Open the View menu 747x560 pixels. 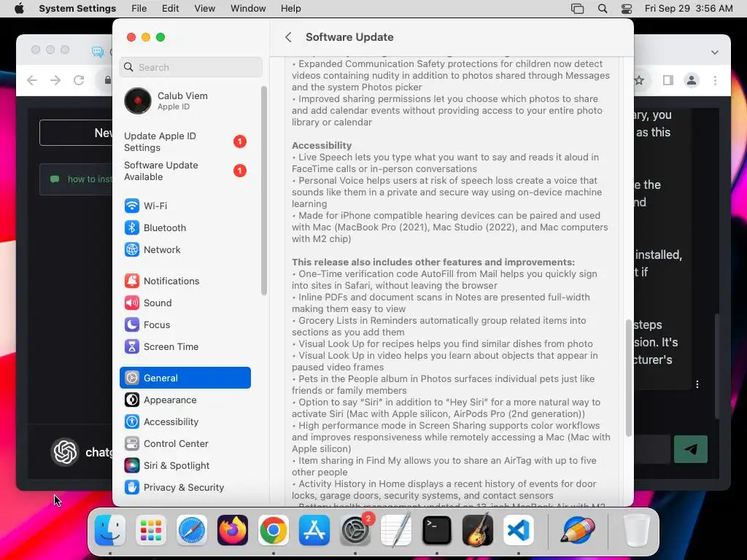pos(205,9)
